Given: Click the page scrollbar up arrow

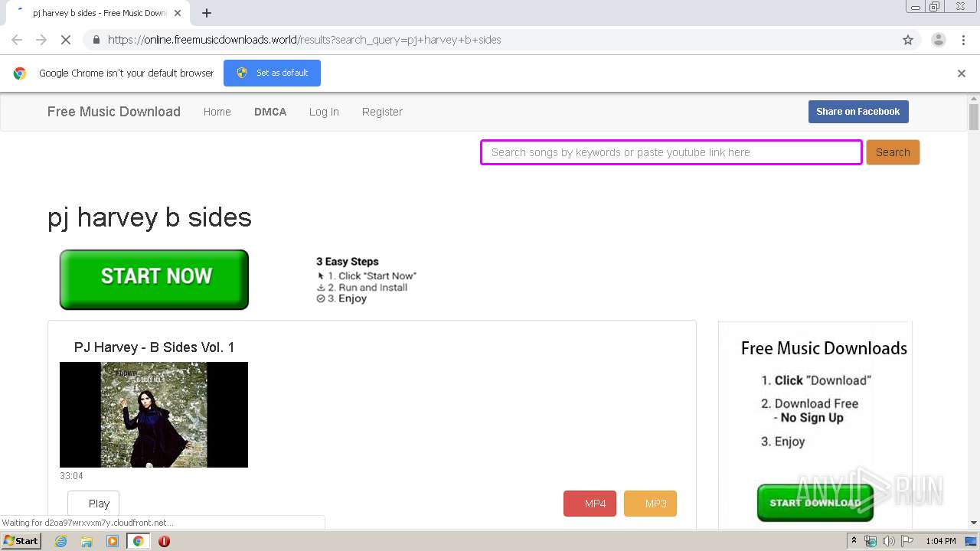Looking at the screenshot, I should click(974, 99).
